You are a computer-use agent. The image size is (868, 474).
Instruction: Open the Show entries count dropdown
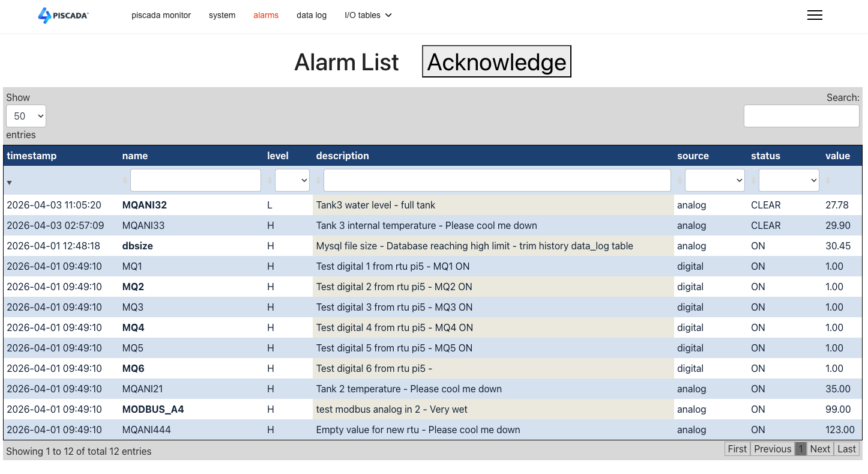[x=26, y=116]
